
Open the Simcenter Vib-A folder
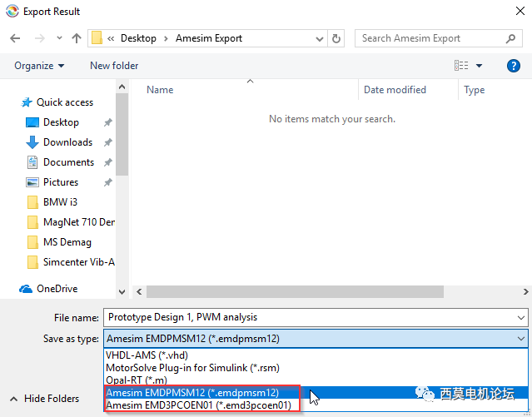point(71,262)
